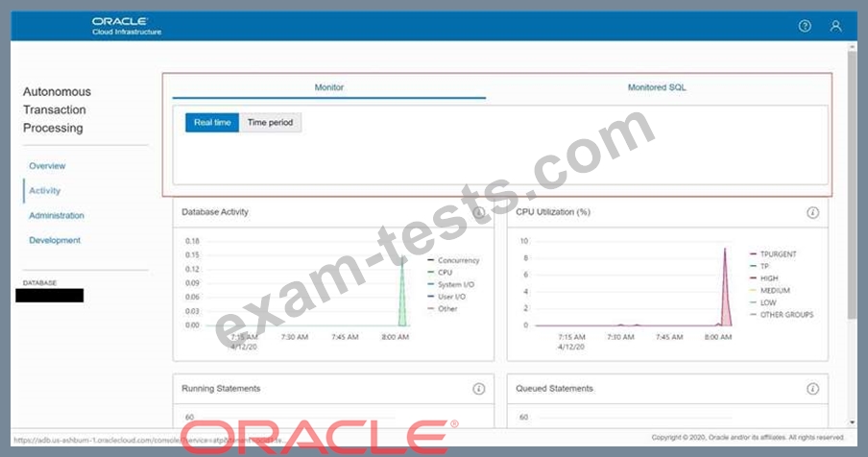Show info for Running Statements chart
868x457 pixels.
pos(479,389)
